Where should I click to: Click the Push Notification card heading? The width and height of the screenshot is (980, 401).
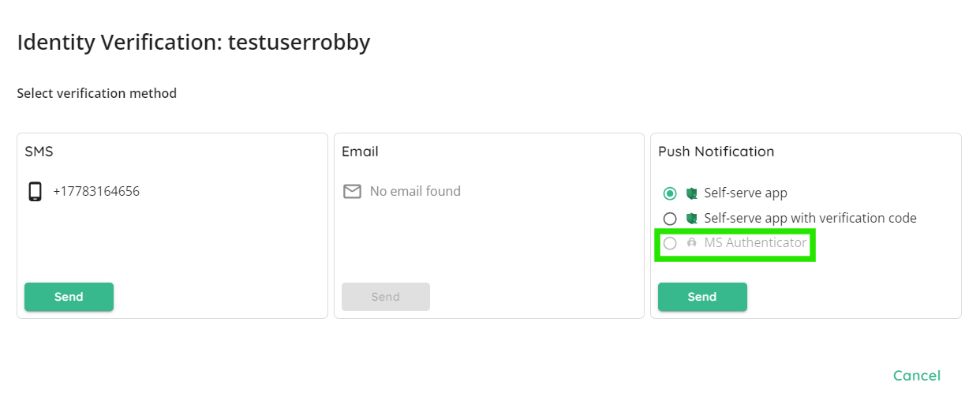pos(716,152)
